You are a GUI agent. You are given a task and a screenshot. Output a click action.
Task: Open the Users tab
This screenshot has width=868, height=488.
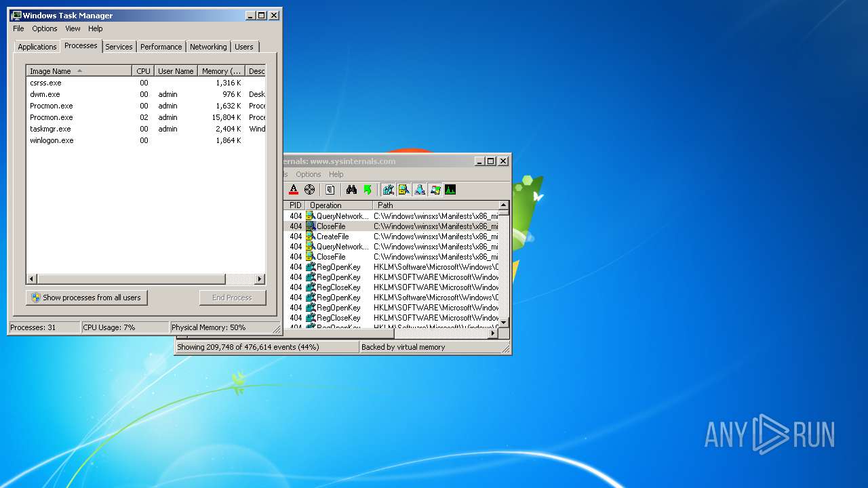(244, 47)
